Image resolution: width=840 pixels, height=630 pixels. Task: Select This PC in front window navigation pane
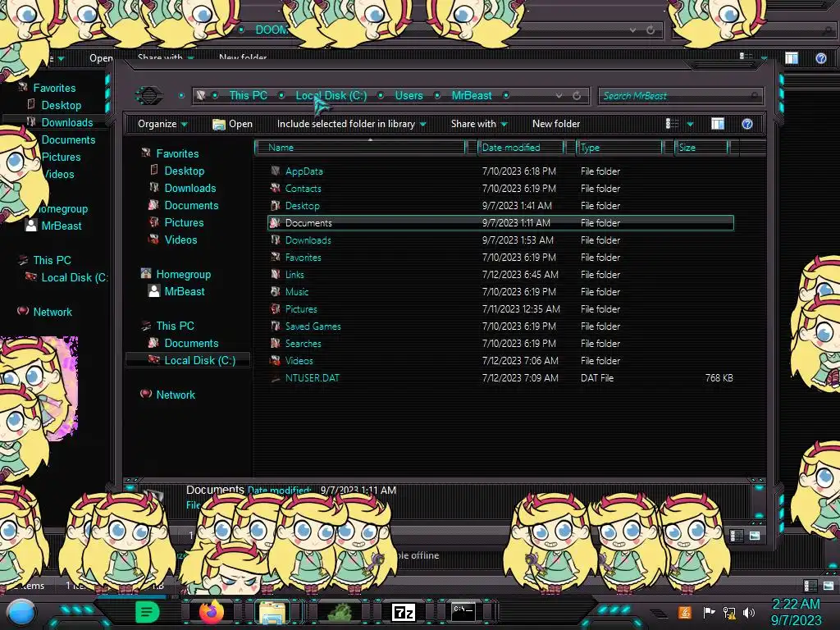176,326
